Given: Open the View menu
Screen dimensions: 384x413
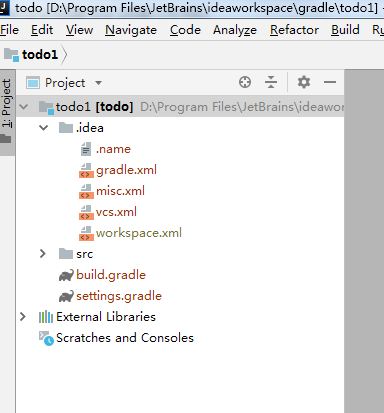Looking at the screenshot, I should point(79,30).
